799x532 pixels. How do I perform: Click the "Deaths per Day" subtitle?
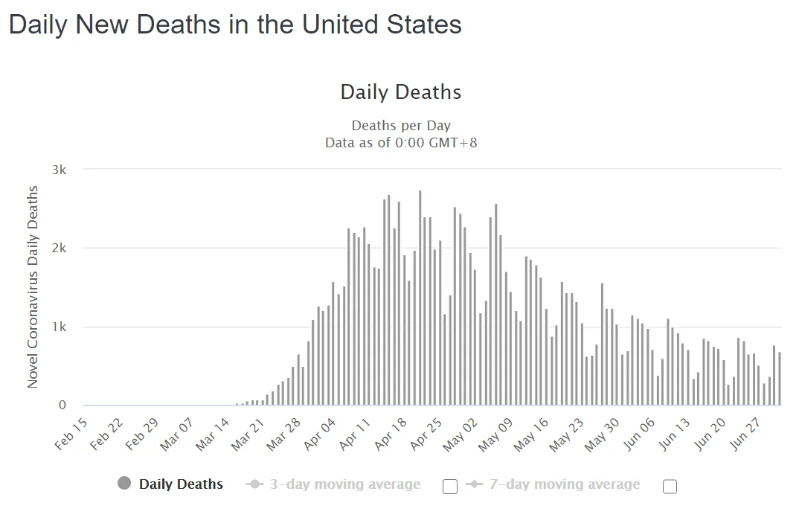point(401,126)
